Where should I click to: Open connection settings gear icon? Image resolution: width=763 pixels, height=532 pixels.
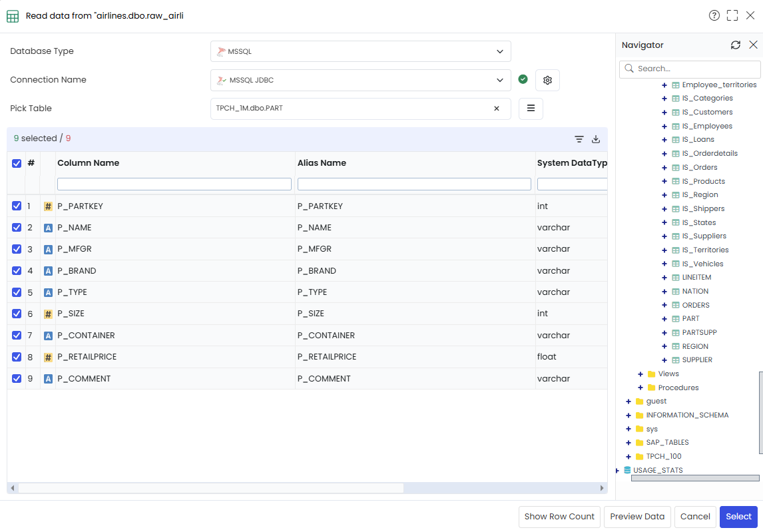547,81
